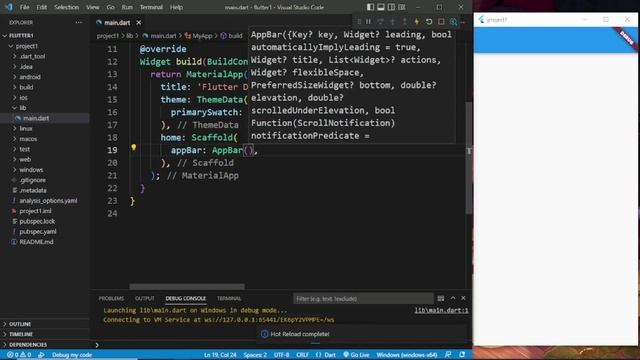Open the View menu
Viewport: 640px width, 360px height.
coord(93,7)
